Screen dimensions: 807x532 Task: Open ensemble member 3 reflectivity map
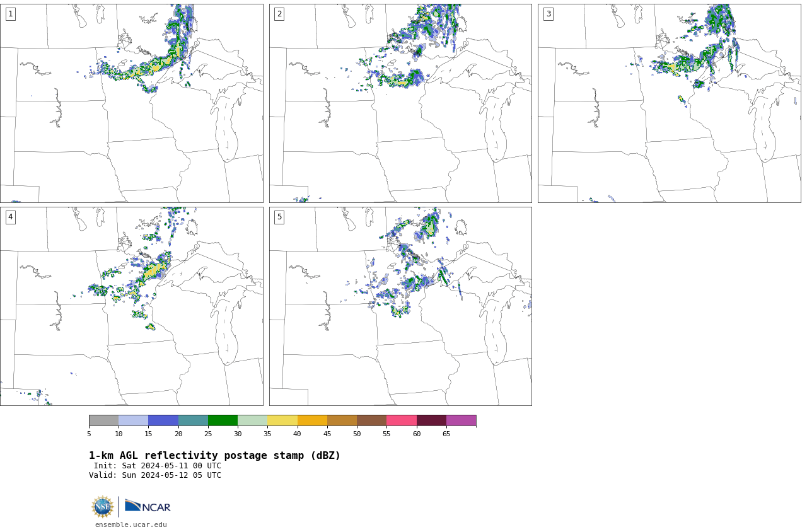click(x=669, y=103)
